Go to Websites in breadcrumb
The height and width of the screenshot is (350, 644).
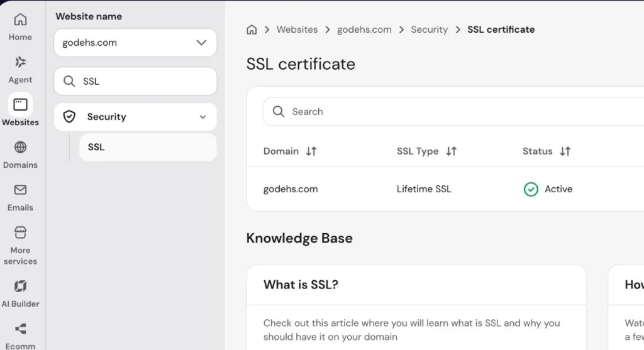(x=297, y=30)
